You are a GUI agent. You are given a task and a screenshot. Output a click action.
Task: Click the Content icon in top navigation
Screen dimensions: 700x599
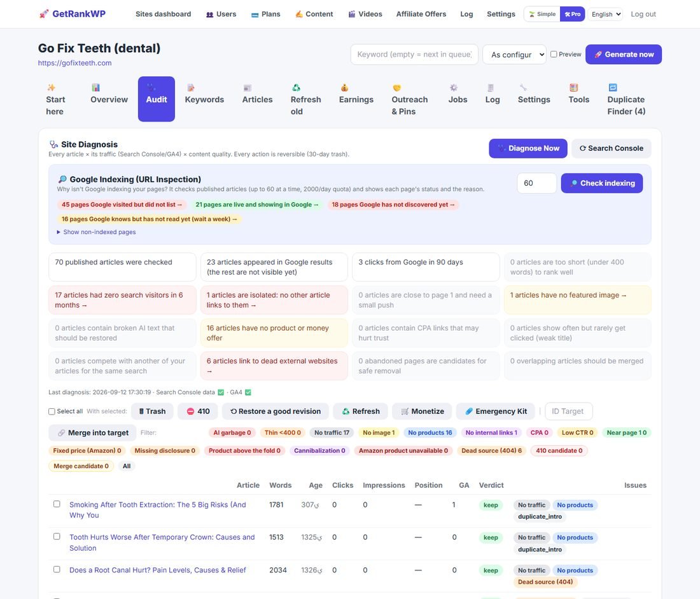pos(299,14)
